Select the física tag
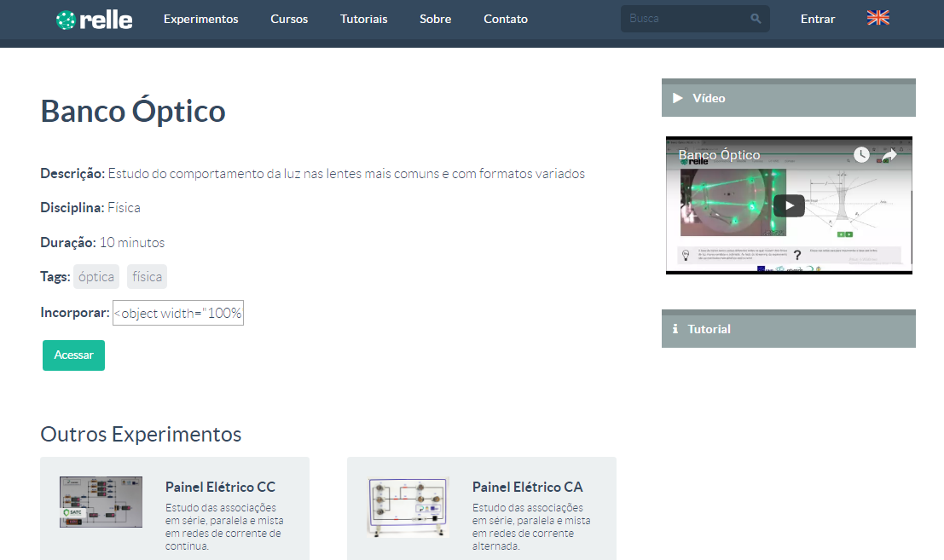Image resolution: width=944 pixels, height=560 pixels. pyautogui.click(x=147, y=277)
